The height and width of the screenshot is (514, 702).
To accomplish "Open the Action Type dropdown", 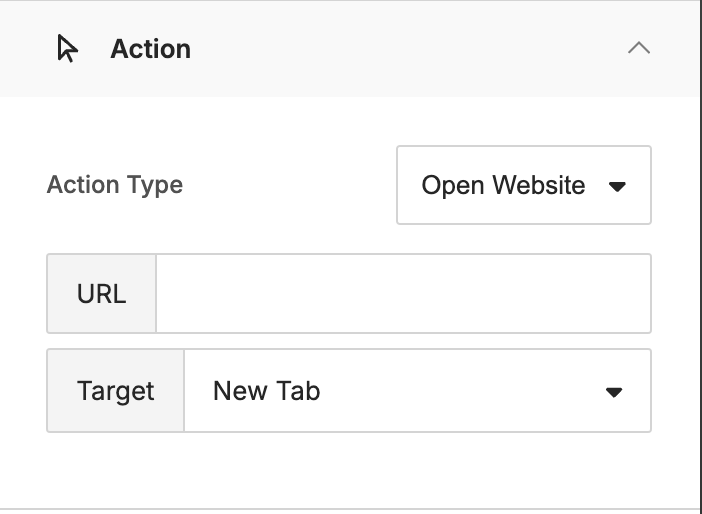I will click(524, 185).
